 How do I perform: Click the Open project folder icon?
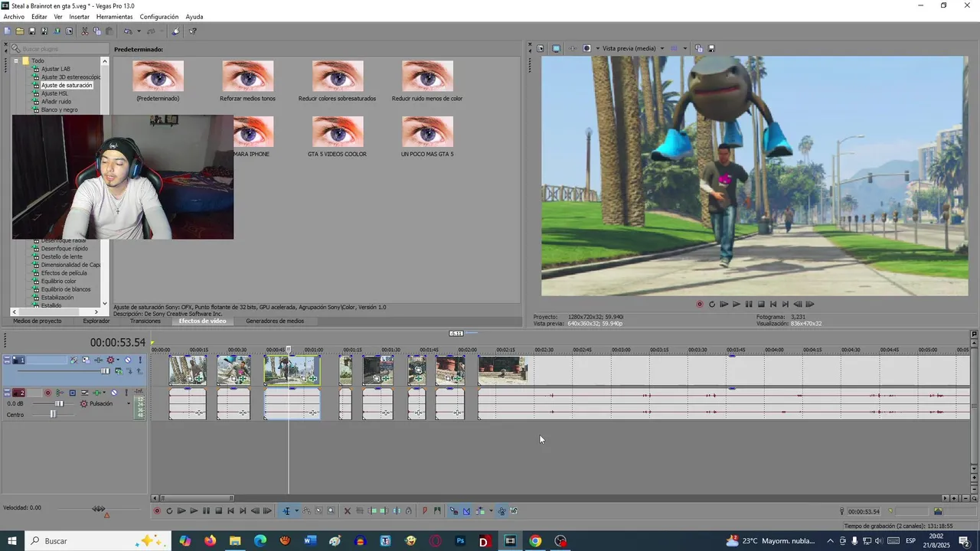click(20, 31)
